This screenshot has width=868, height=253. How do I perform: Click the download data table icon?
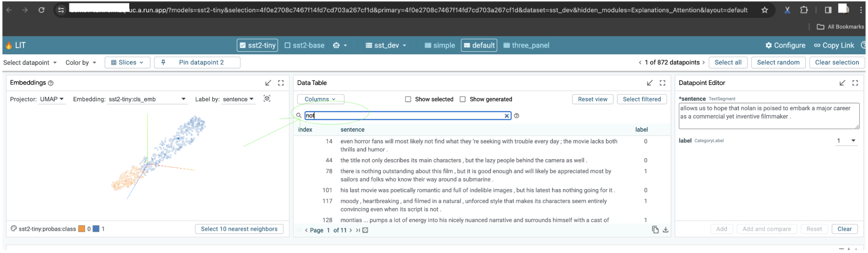[x=665, y=230]
